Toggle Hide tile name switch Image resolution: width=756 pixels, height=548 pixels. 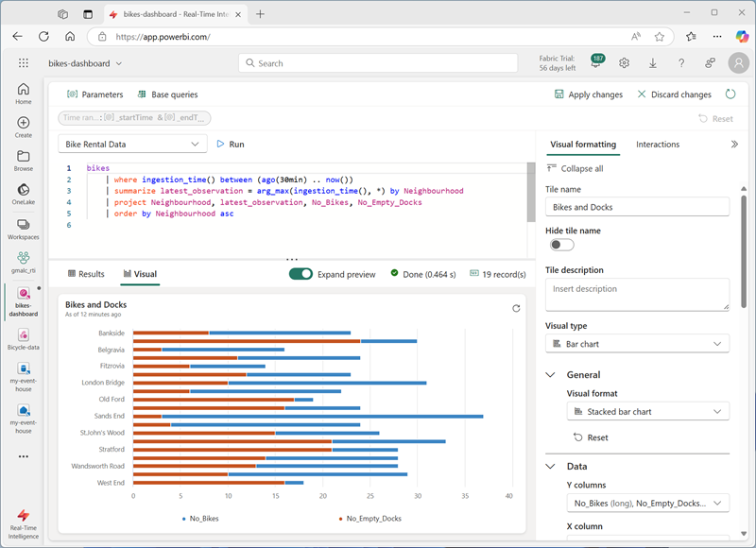tap(561, 245)
